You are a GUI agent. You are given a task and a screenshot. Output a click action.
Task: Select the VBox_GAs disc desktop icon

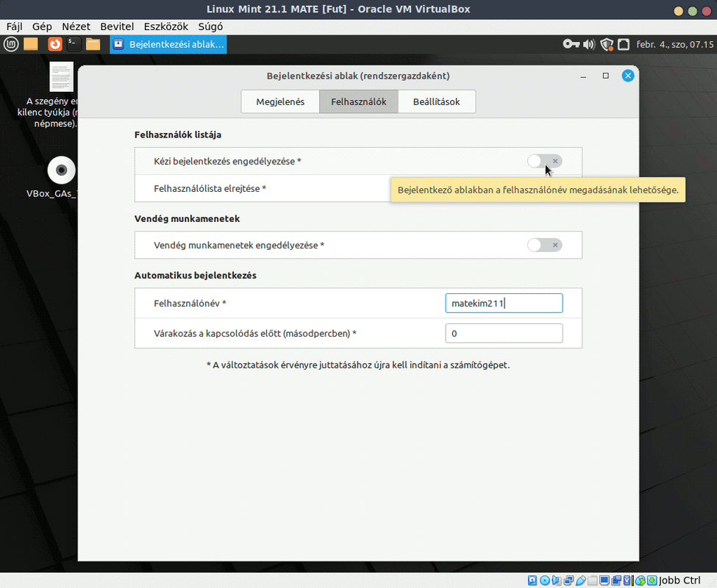[x=61, y=171]
